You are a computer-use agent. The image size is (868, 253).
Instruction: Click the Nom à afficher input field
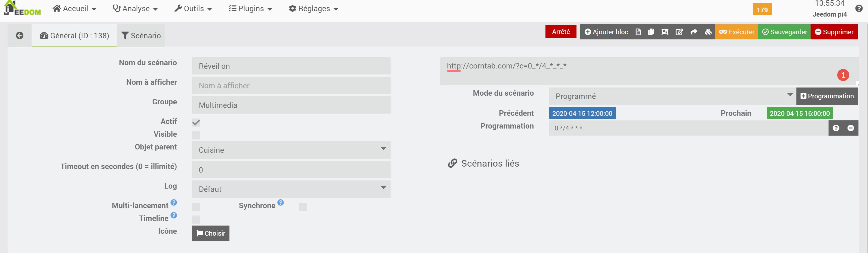point(291,86)
